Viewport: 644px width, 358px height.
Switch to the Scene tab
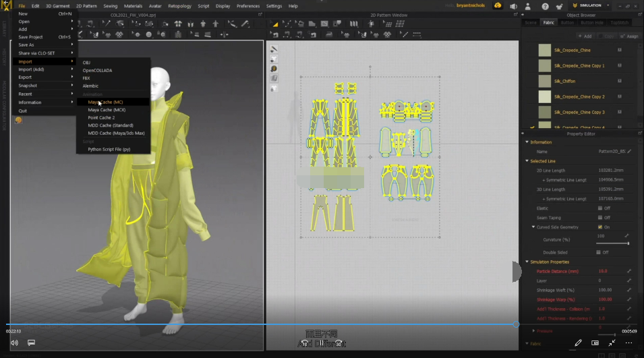531,23
